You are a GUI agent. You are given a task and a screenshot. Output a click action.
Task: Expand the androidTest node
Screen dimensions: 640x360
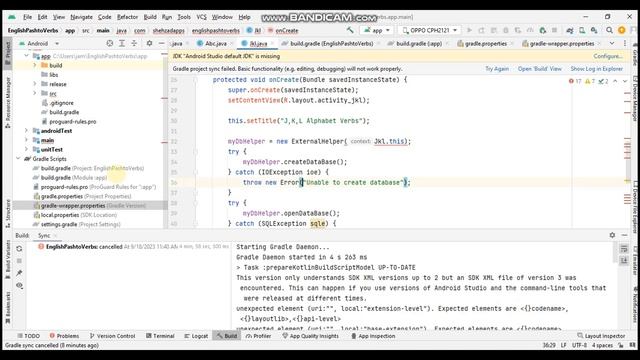coord(27,131)
